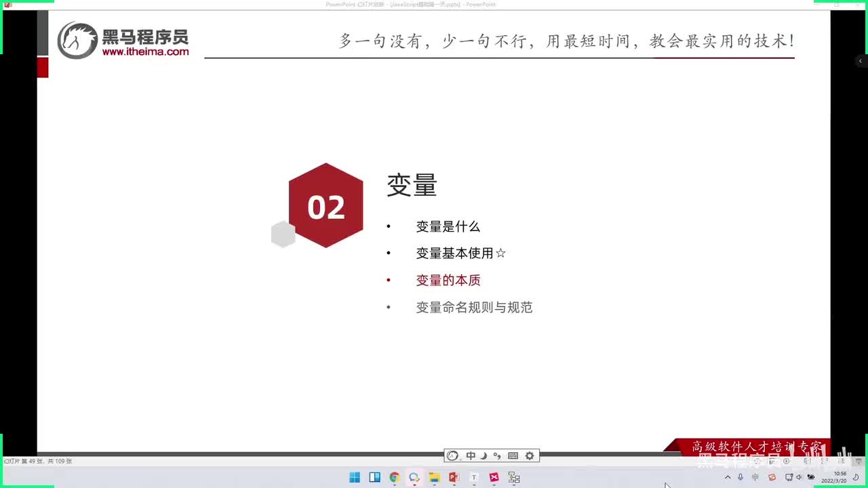Open the Windows Start menu

coord(355,477)
